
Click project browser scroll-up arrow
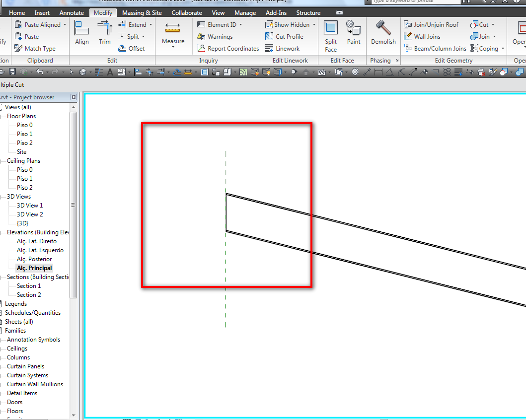pos(74,107)
